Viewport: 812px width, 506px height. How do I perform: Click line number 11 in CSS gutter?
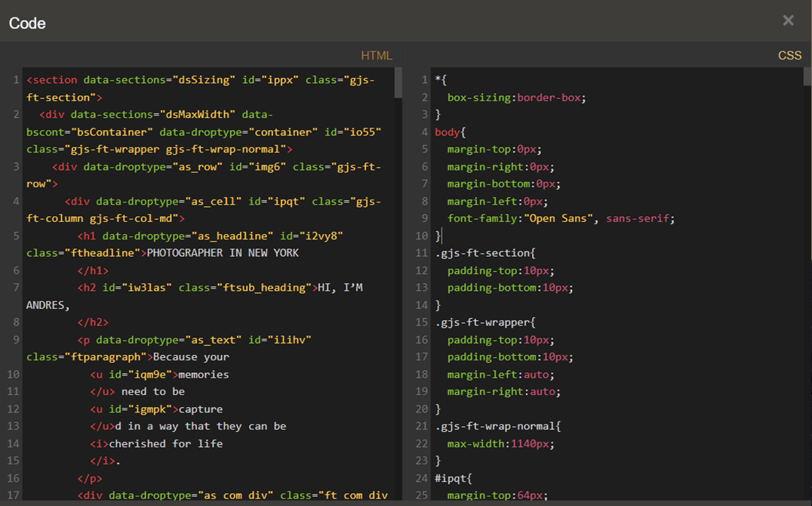tap(422, 253)
